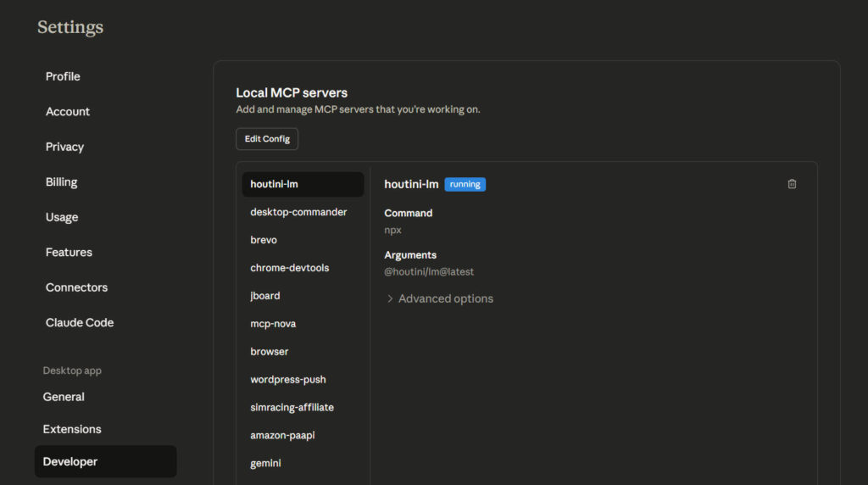Viewport: 868px width, 485px height.
Task: Open Extensions under Desktop app
Action: pyautogui.click(x=72, y=429)
